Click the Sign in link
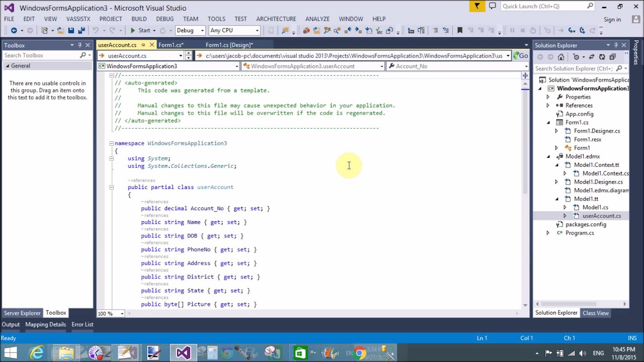The height and width of the screenshot is (362, 644). tap(612, 20)
